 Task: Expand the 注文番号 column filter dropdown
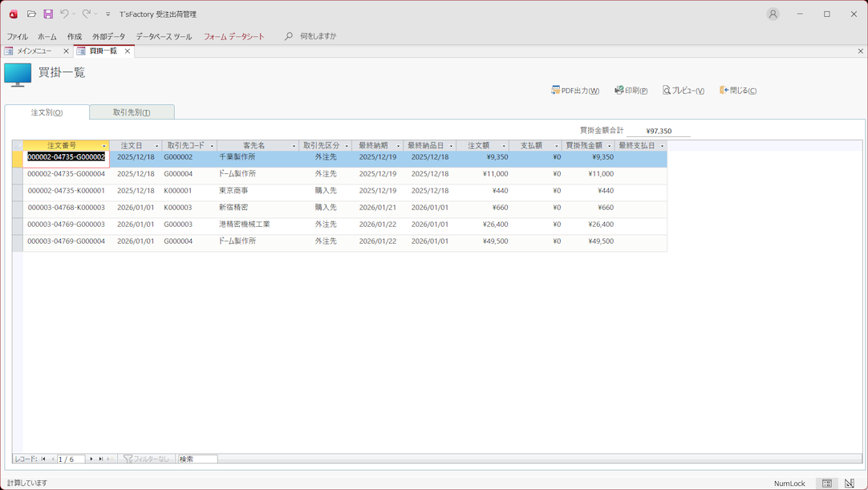[104, 146]
